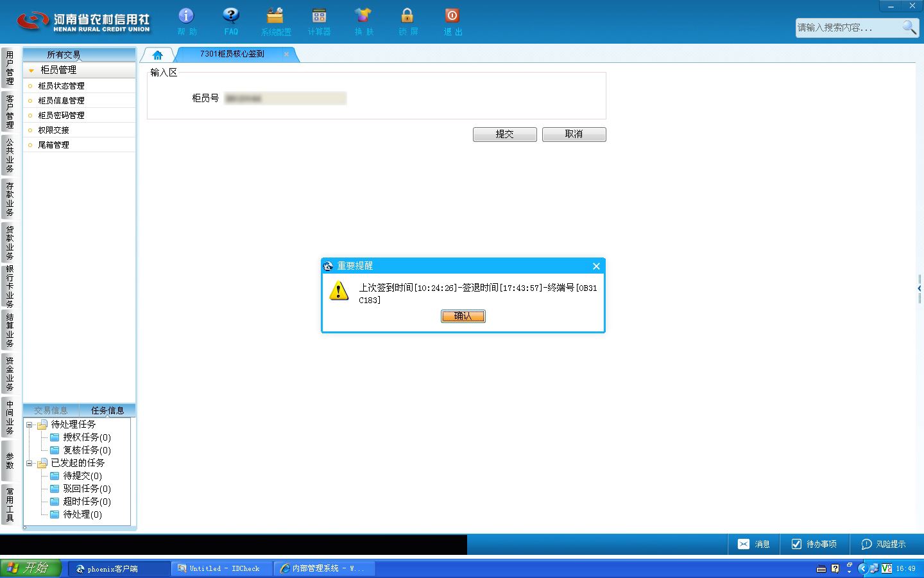Open the FAQ icon in top toolbar
Viewport: 924px width, 578px height.
[x=231, y=22]
